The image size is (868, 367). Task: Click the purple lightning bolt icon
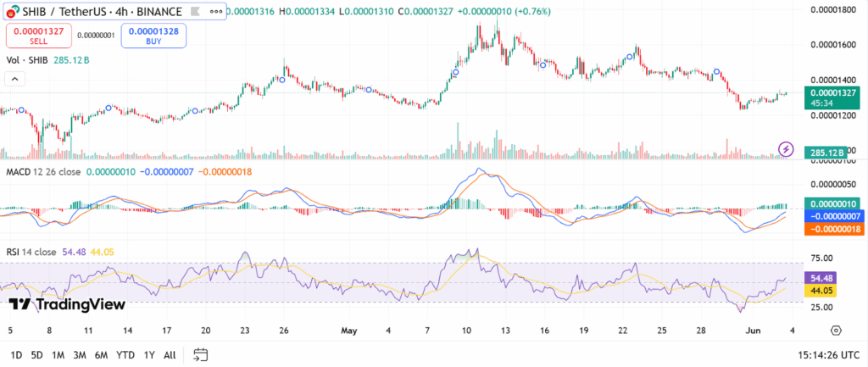(x=786, y=148)
